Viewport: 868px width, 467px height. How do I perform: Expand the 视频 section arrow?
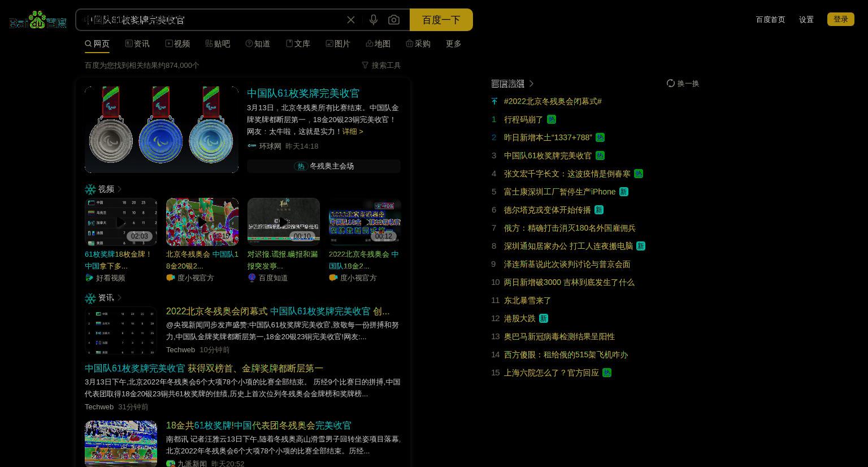point(120,189)
